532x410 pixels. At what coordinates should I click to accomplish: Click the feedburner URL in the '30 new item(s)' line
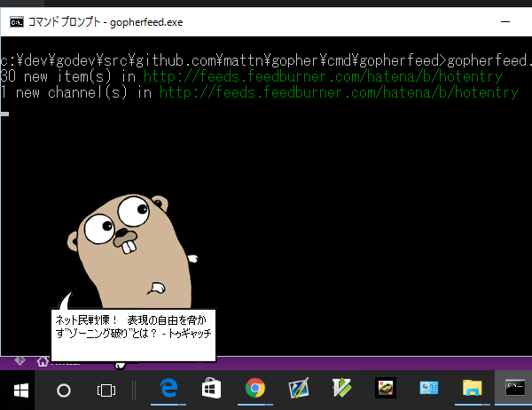[323, 76]
